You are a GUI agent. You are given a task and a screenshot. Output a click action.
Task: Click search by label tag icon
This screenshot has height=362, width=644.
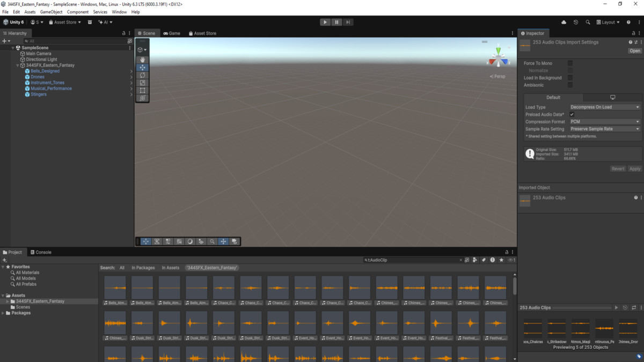click(484, 260)
